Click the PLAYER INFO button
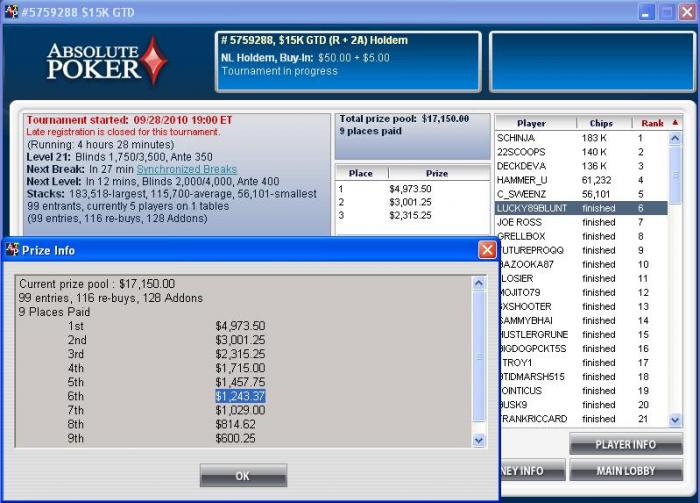Screen dimensions: 700x503 tap(626, 445)
